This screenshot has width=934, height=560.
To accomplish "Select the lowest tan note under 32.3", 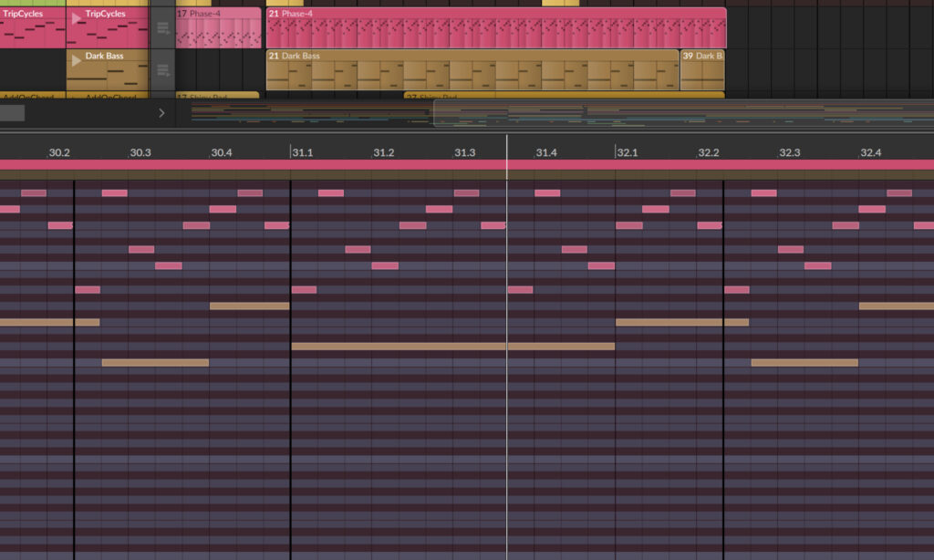I will coord(804,362).
